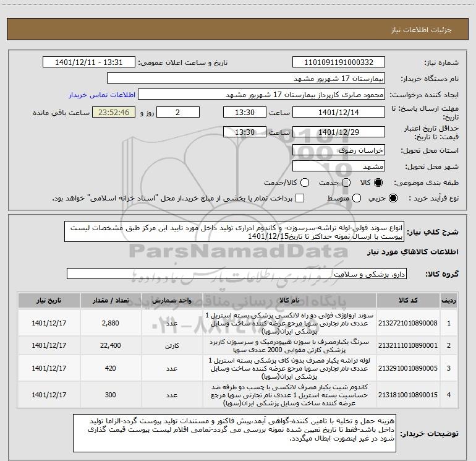The width and height of the screenshot is (476, 461).
Task: Click the public announcement date field 1401/12/11 - 13:31
Action: [x=88, y=62]
